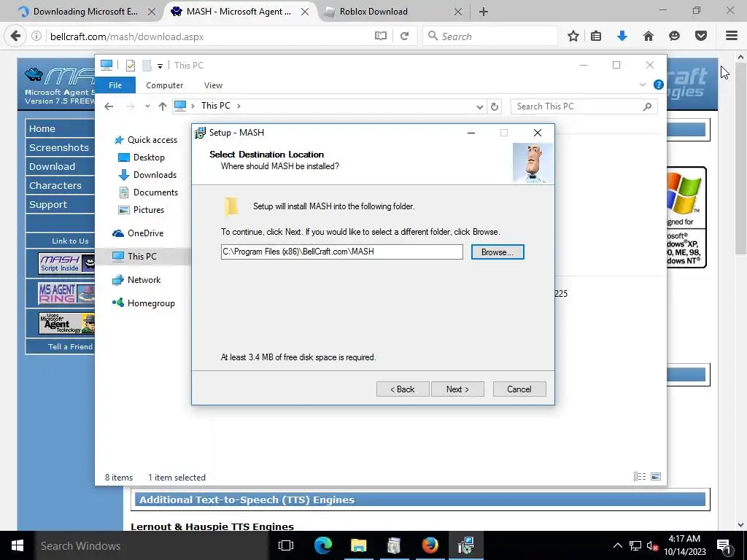The width and height of the screenshot is (747, 560).
Task: Click MS Agent Ring banner image
Action: coord(66,293)
